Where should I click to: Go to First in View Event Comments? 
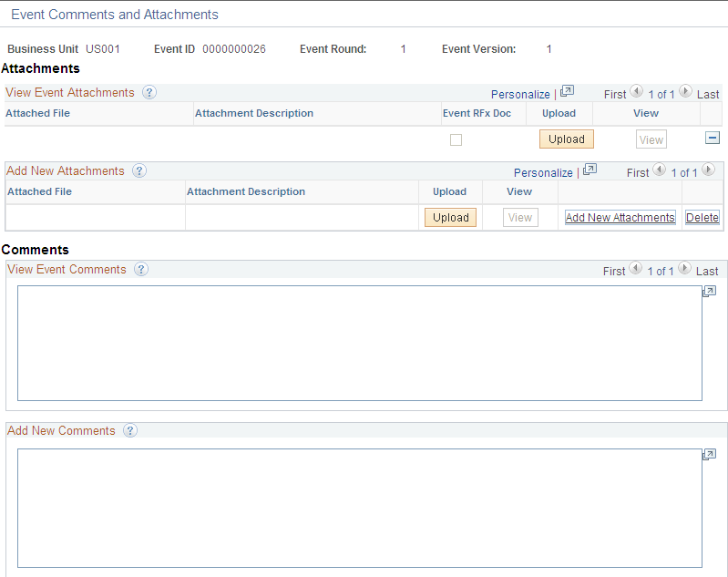pos(614,271)
